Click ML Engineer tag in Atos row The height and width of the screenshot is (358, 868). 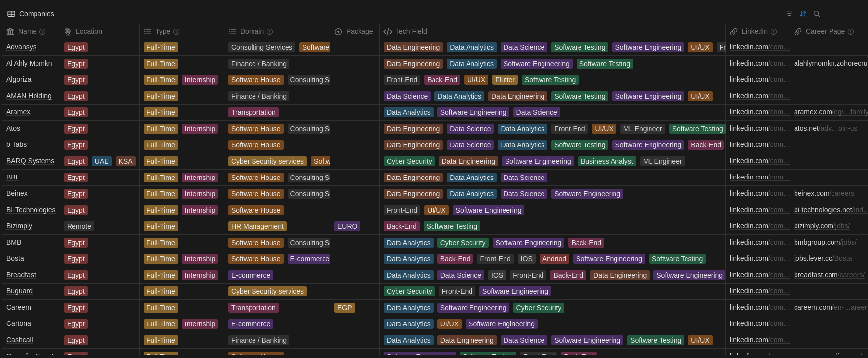643,129
